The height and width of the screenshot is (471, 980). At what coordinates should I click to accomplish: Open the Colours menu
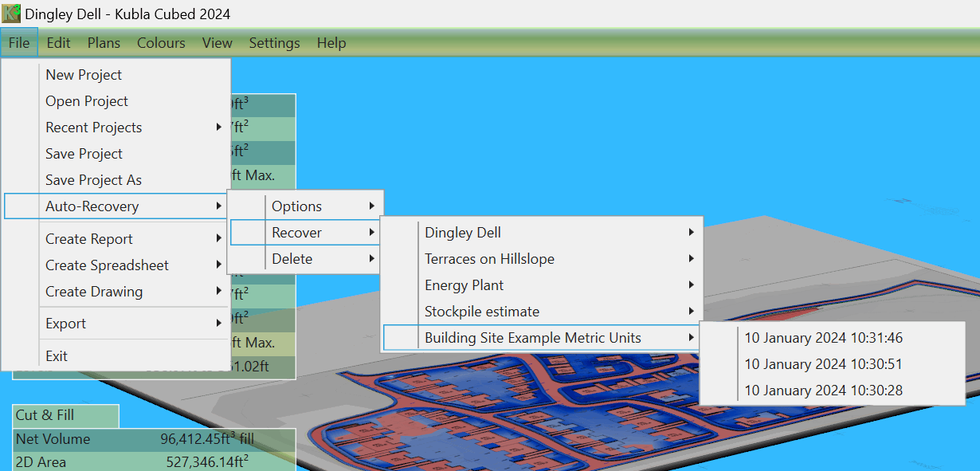coord(161,43)
